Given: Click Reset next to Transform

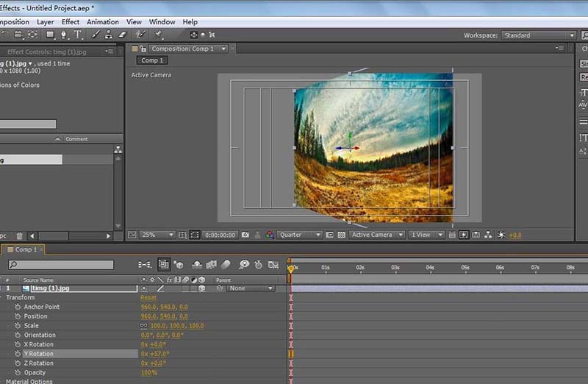Looking at the screenshot, I should 148,298.
